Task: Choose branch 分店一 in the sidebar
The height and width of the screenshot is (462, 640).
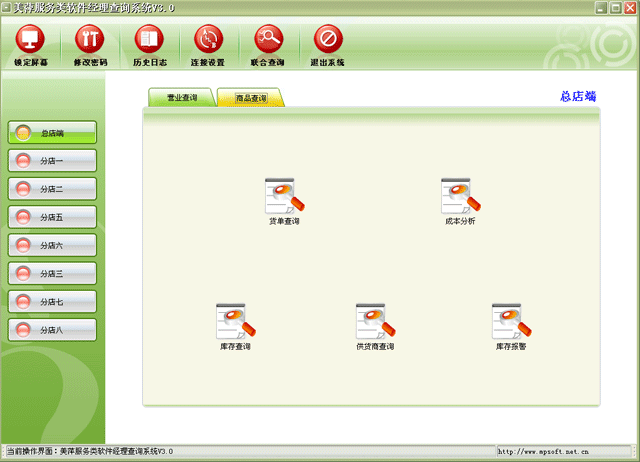Action: click(x=53, y=160)
